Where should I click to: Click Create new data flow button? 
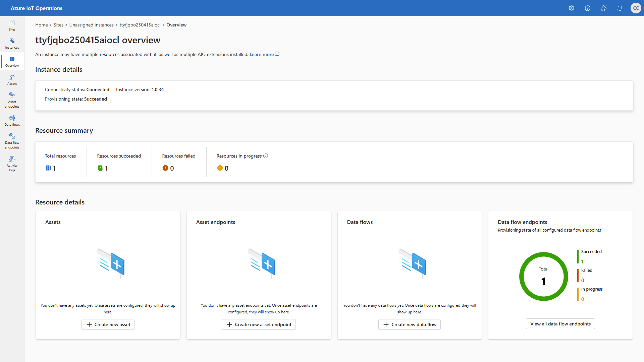click(410, 324)
